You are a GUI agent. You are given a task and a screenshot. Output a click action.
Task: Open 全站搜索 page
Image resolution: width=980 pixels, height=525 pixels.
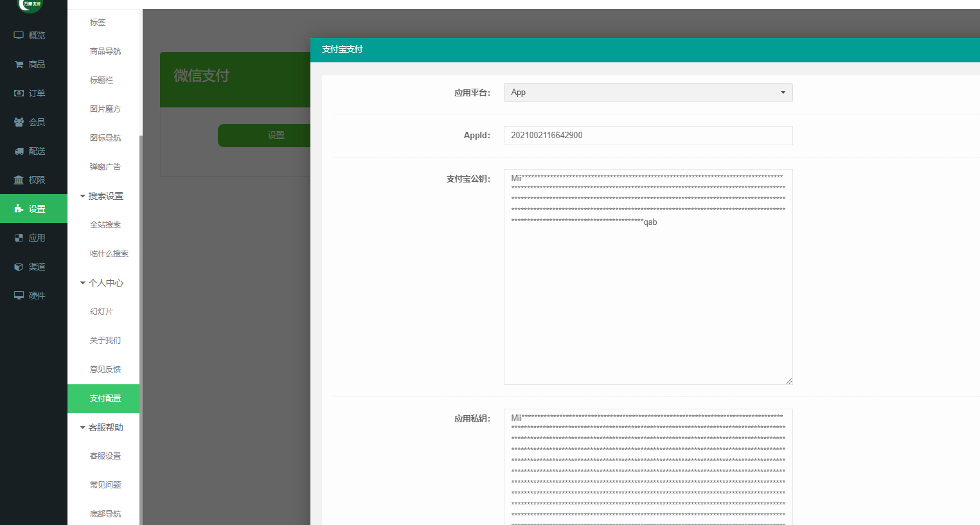tap(105, 225)
